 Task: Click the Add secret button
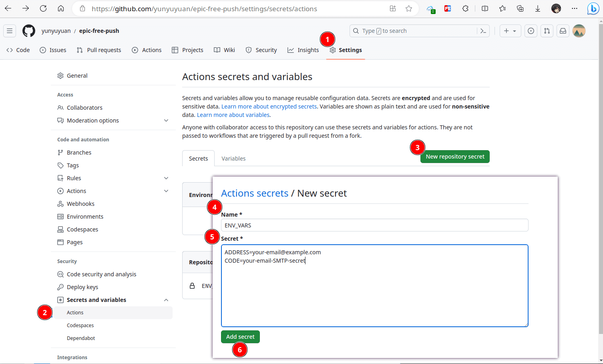[240, 337]
